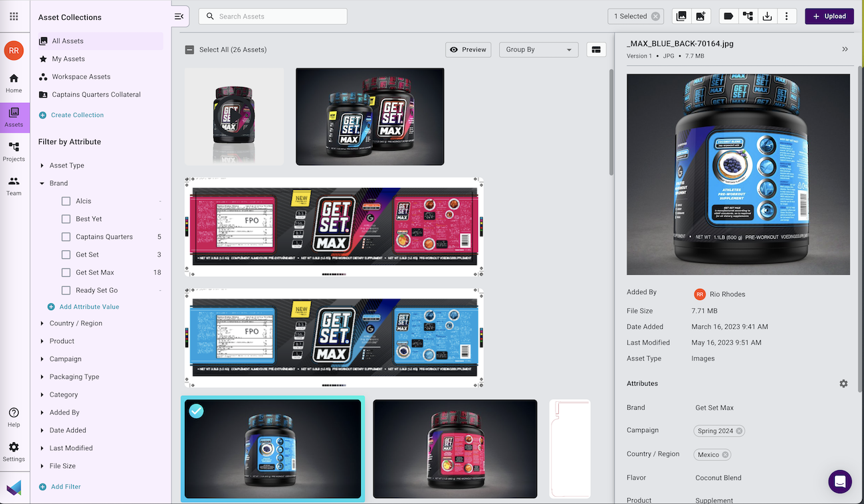The image size is (864, 504).
Task: Open the Team section
Action: 14,187
